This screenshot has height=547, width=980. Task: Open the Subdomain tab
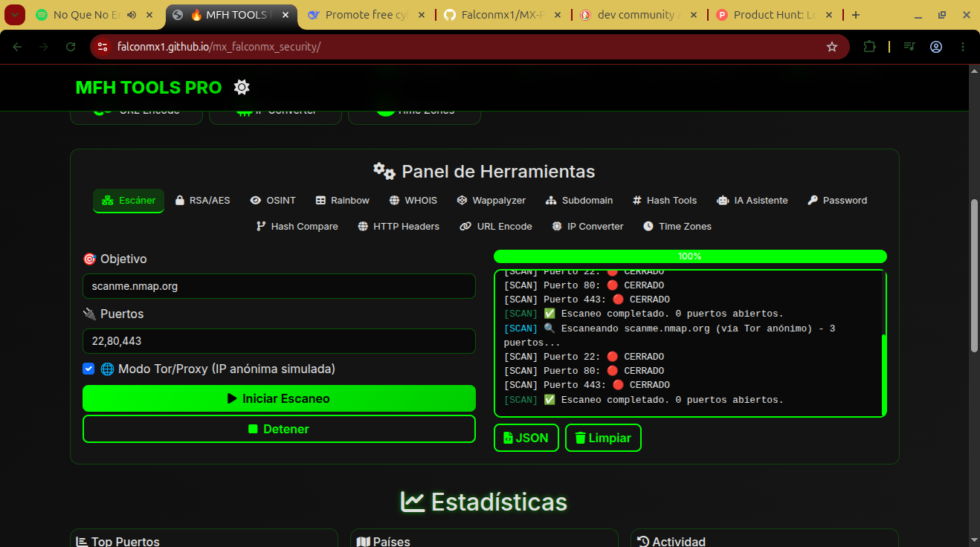(579, 201)
